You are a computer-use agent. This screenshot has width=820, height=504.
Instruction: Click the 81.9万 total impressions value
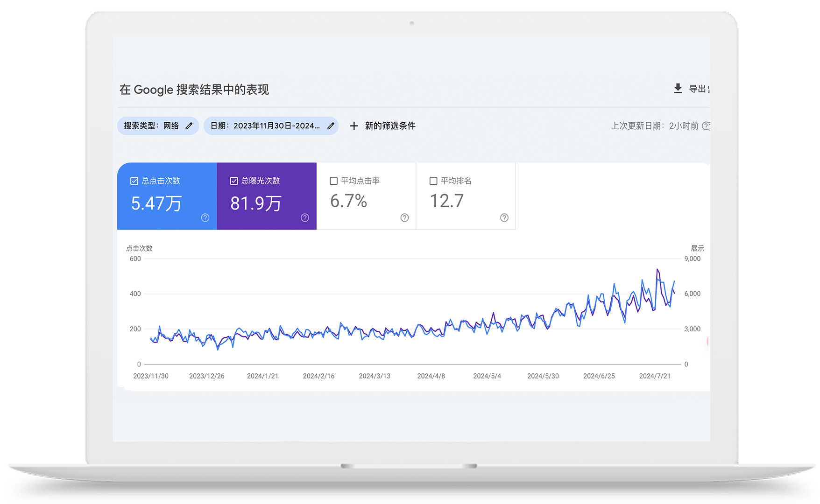256,203
